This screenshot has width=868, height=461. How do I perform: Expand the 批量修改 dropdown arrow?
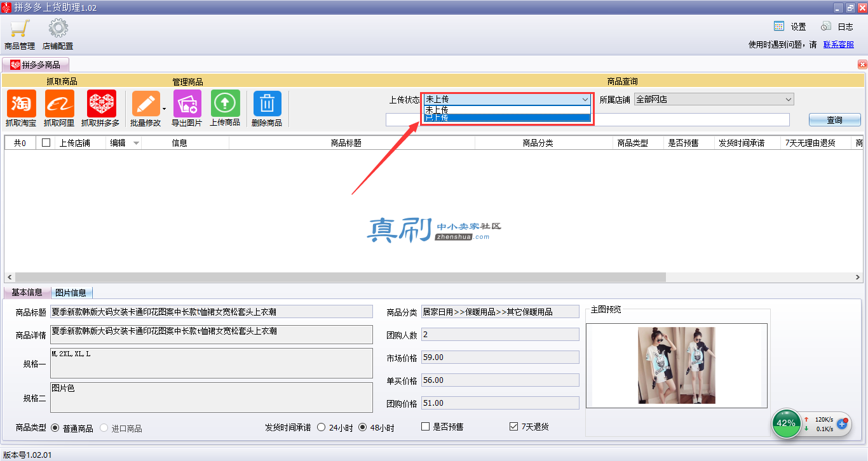164,109
